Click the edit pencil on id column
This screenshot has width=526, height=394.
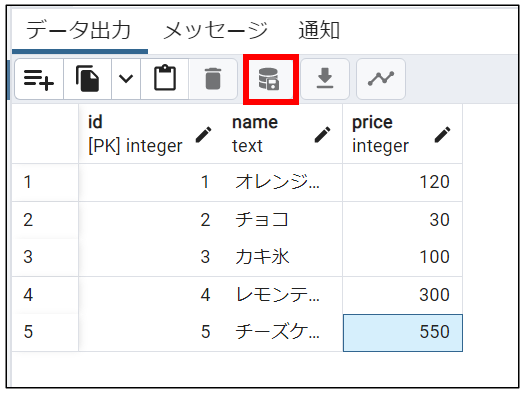tap(203, 134)
